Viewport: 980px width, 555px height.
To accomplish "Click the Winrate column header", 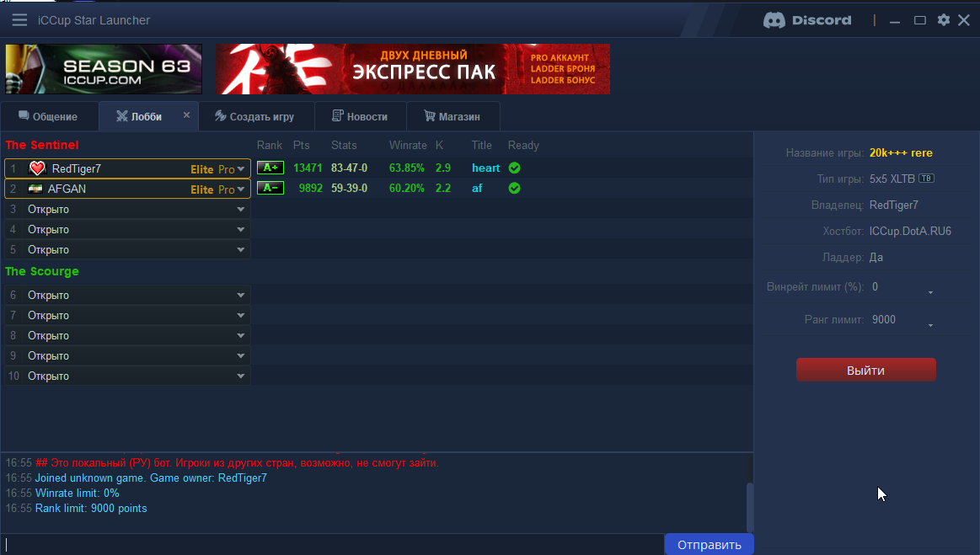I will click(x=408, y=145).
